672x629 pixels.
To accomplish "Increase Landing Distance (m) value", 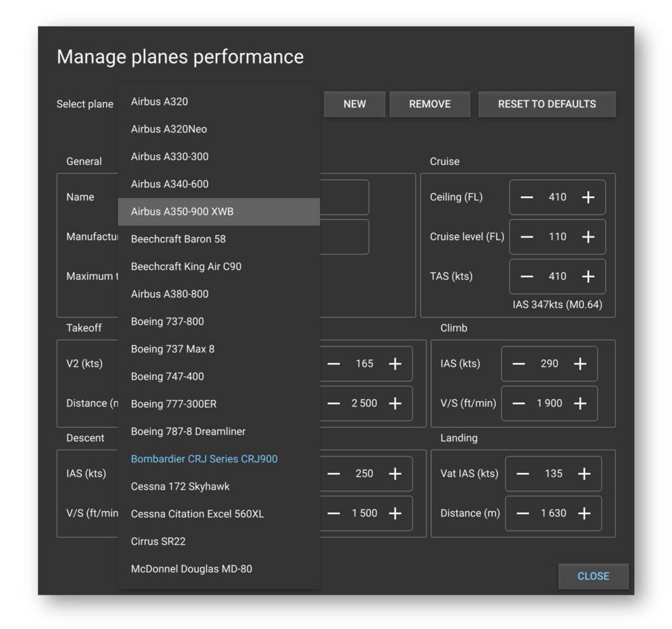I will coord(584,513).
